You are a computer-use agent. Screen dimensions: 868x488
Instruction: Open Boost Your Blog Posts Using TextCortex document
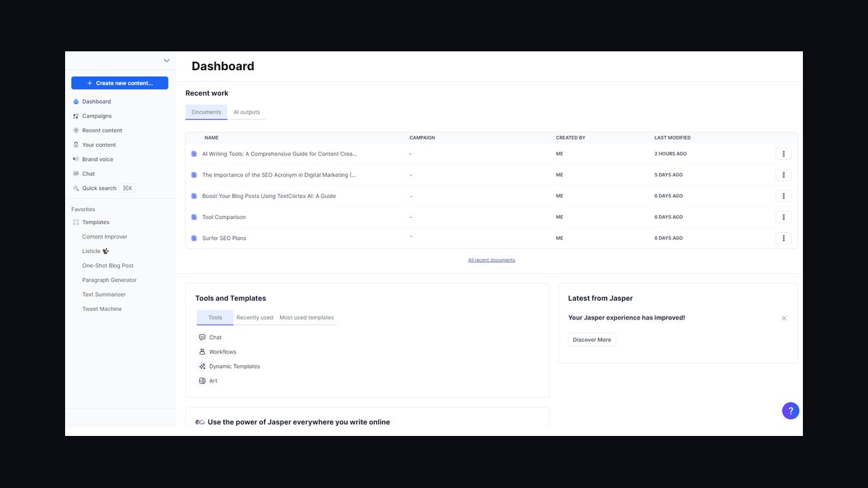tap(269, 196)
